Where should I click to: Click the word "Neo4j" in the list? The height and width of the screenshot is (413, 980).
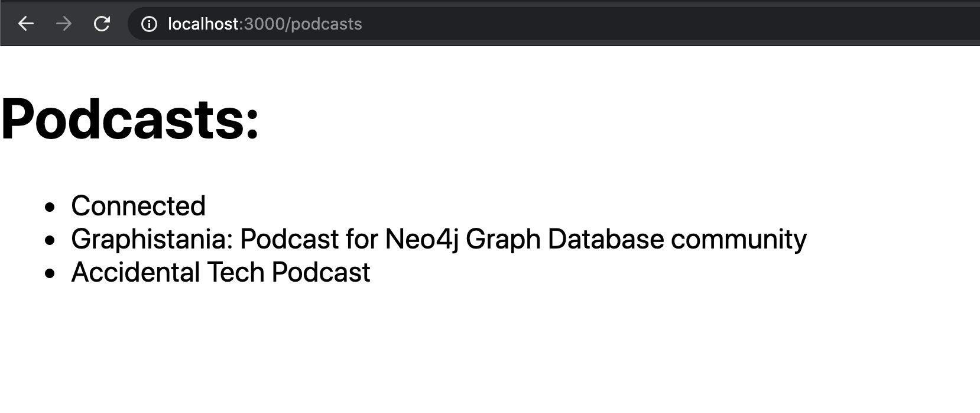pyautogui.click(x=421, y=239)
